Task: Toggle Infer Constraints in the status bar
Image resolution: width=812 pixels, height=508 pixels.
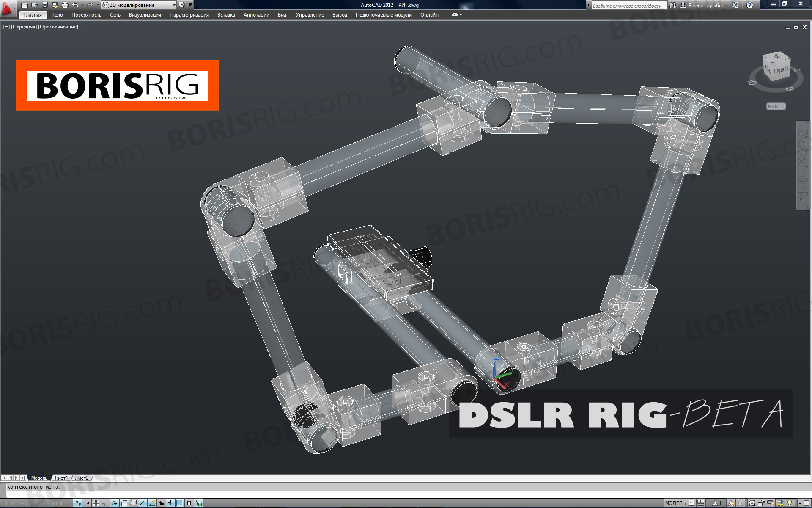Action: pyautogui.click(x=77, y=503)
